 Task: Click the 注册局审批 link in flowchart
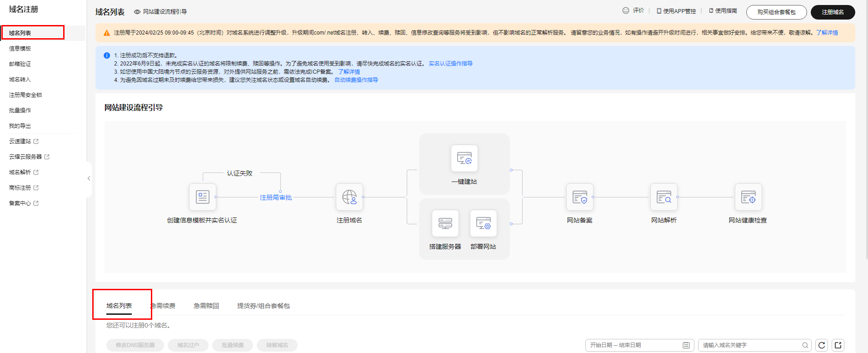(276, 197)
